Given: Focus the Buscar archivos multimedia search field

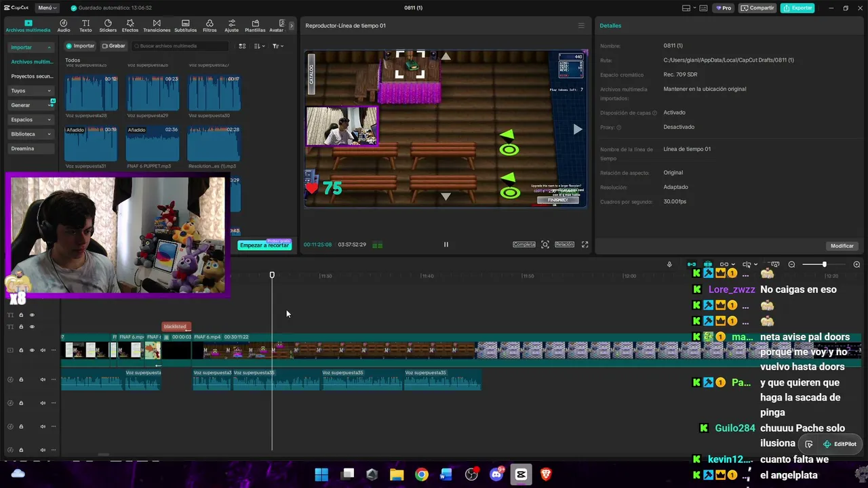Looking at the screenshot, I should click(x=180, y=46).
